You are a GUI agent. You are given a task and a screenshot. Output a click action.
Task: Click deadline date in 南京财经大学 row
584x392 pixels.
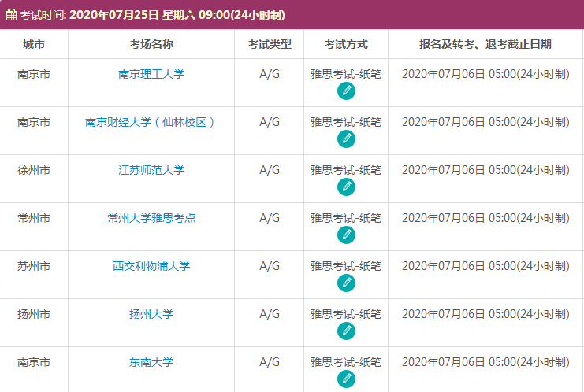pos(485,122)
